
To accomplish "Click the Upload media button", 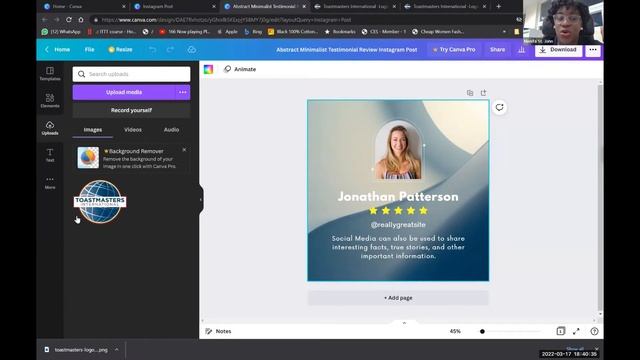I will point(124,92).
